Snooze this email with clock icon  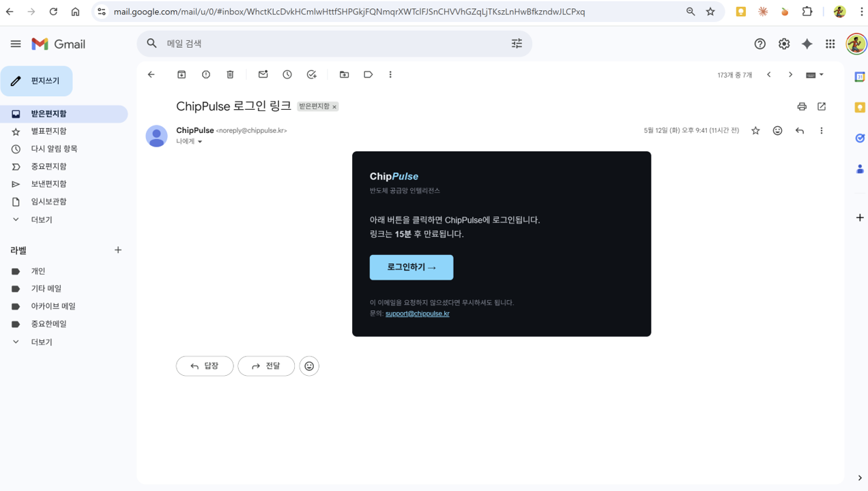287,74
